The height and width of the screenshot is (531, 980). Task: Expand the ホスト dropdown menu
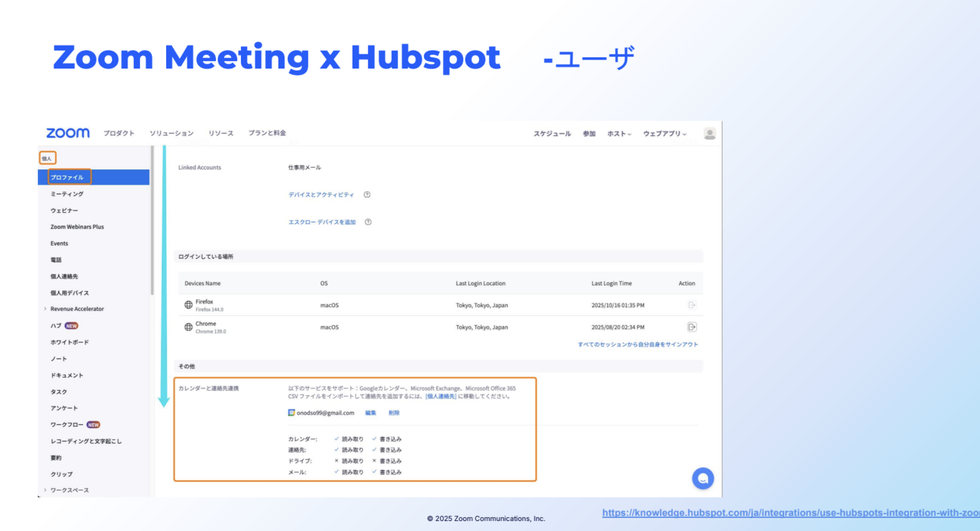[619, 134]
